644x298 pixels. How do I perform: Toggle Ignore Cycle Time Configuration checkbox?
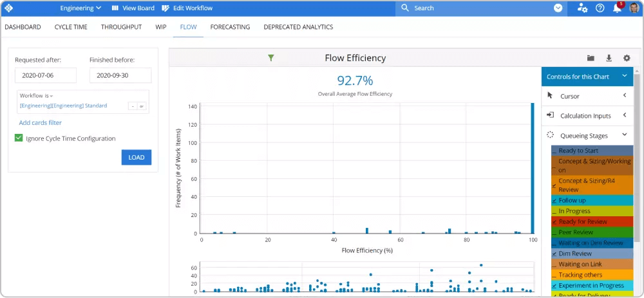point(19,138)
